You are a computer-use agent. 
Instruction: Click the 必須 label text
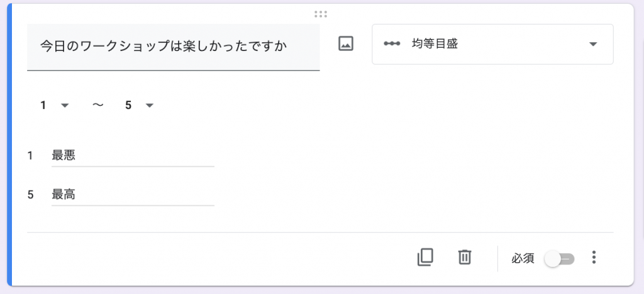tap(523, 258)
